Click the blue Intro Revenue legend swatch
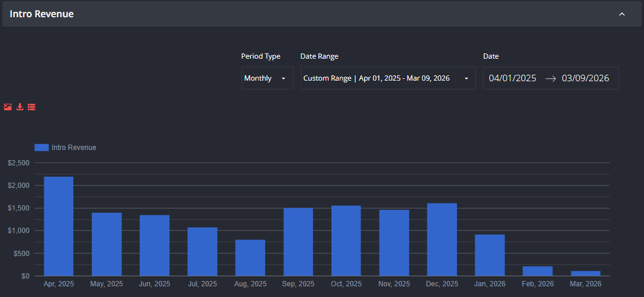The image size is (644, 297). pos(41,147)
